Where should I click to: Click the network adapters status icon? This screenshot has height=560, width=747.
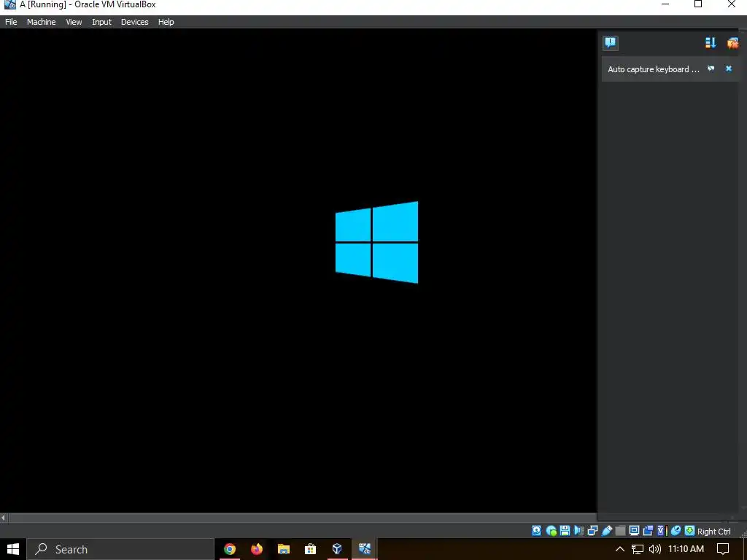[592, 531]
